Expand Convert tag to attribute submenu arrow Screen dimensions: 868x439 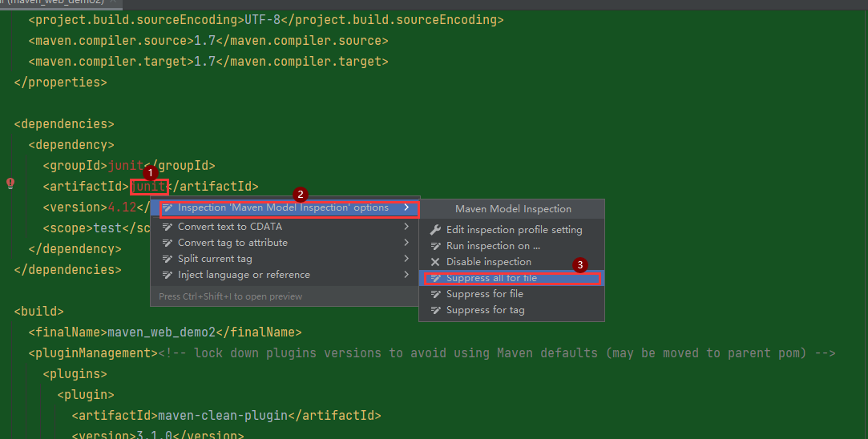coord(406,243)
